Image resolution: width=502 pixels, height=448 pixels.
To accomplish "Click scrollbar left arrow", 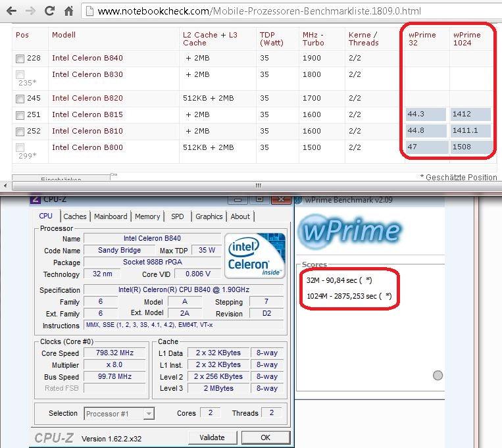I will click(5, 186).
